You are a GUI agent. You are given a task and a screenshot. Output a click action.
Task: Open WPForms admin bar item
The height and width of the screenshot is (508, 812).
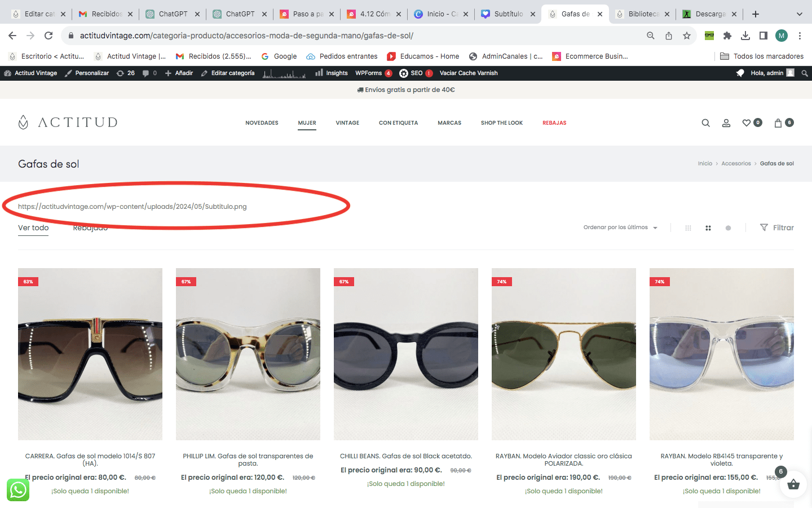click(373, 73)
